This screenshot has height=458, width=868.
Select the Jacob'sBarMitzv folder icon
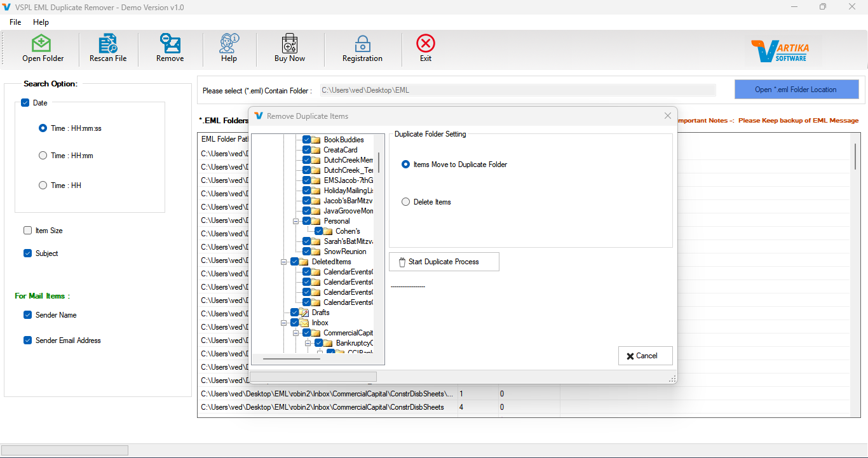click(316, 201)
